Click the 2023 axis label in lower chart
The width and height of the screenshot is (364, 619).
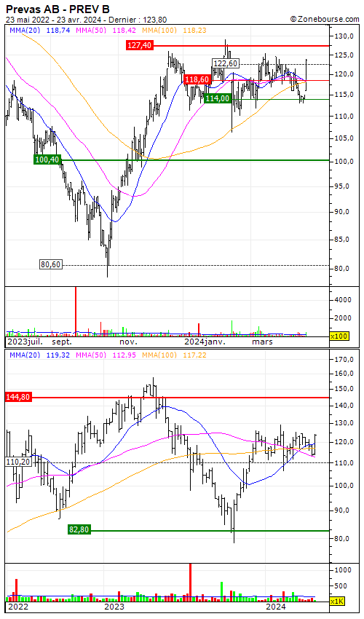(x=114, y=607)
